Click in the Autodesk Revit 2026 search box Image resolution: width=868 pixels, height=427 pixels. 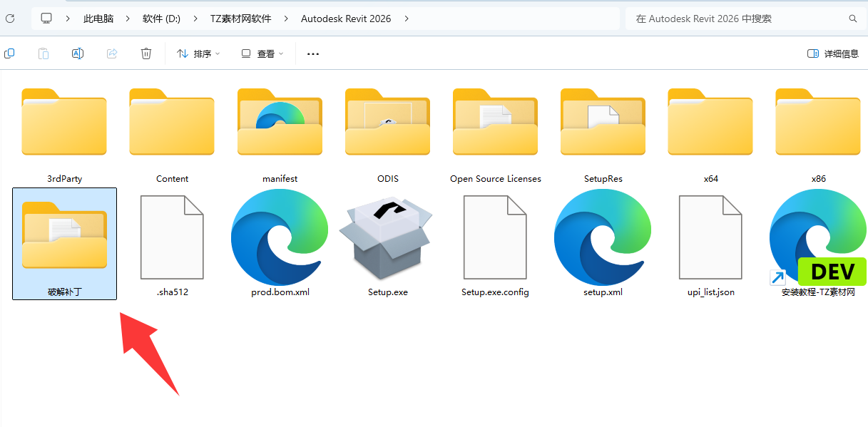[x=745, y=19]
